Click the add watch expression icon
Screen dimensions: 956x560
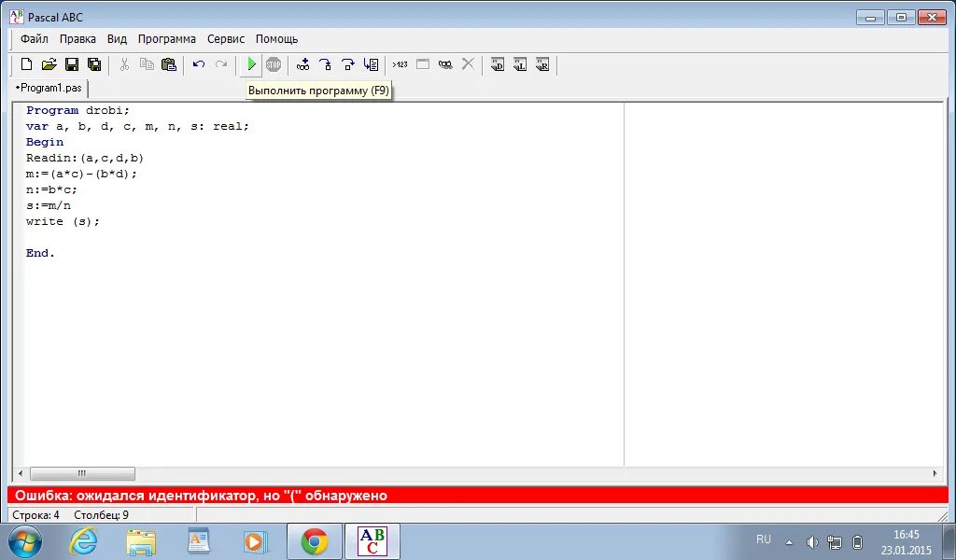tap(303, 64)
